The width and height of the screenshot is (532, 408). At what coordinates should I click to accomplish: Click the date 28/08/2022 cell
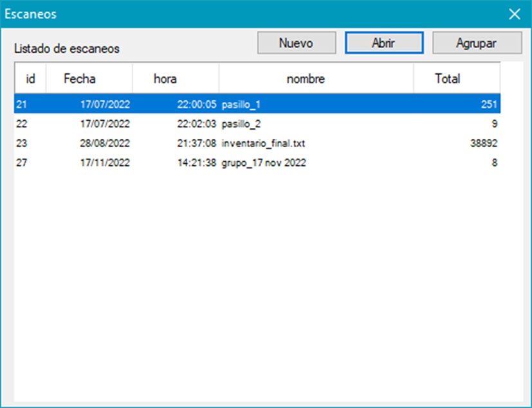coord(105,143)
